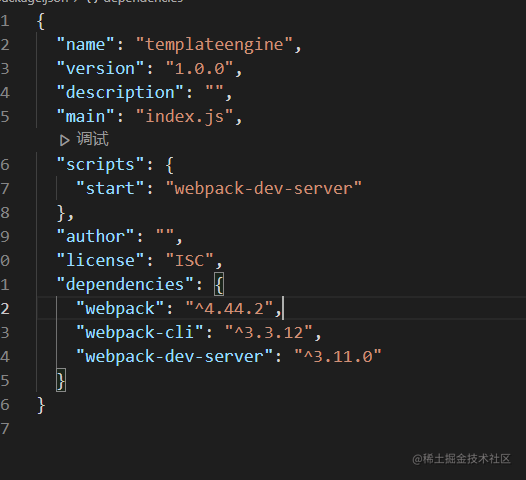Click the "webpack-cli" dependency key

coord(140,333)
